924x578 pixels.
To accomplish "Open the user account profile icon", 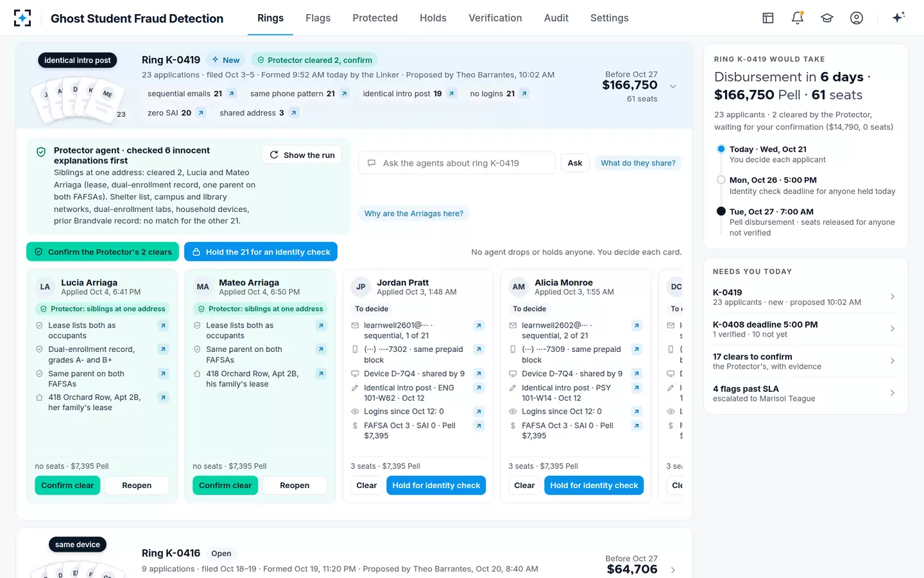I will point(857,18).
